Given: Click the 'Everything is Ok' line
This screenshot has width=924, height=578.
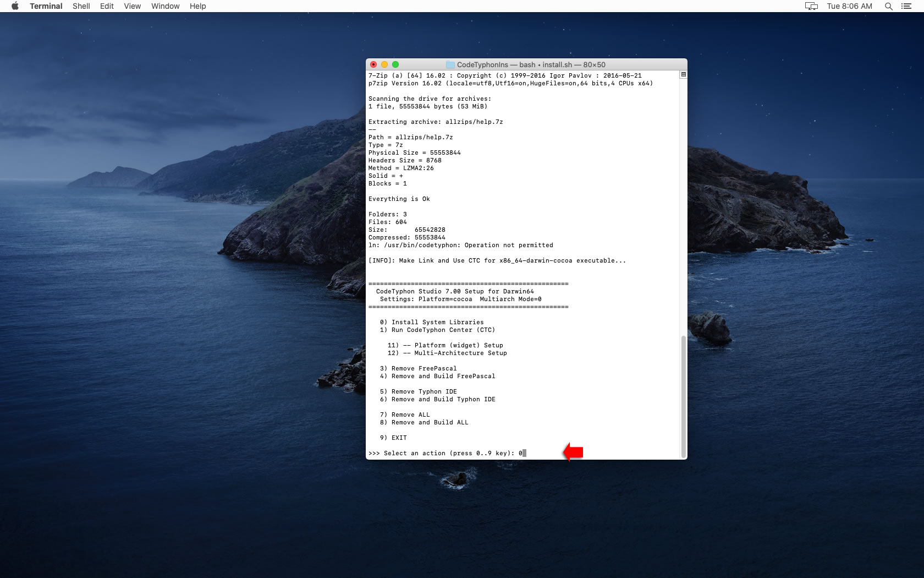Looking at the screenshot, I should (x=399, y=199).
